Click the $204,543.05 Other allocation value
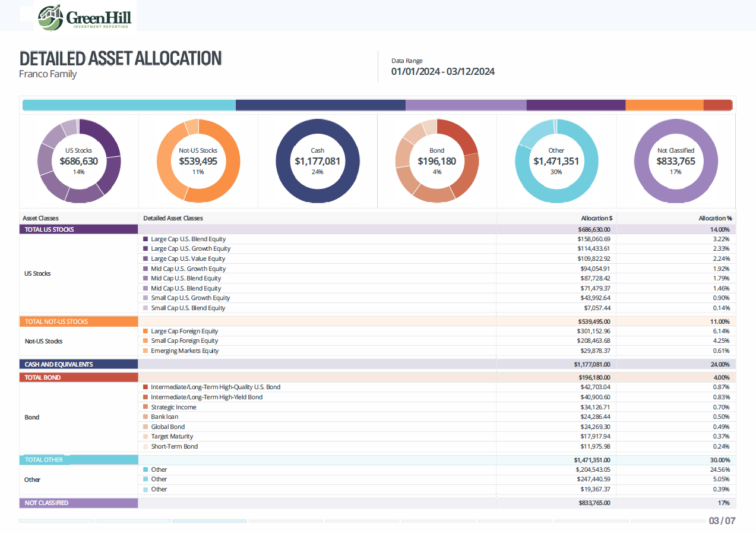The width and height of the screenshot is (756, 533). (x=594, y=469)
